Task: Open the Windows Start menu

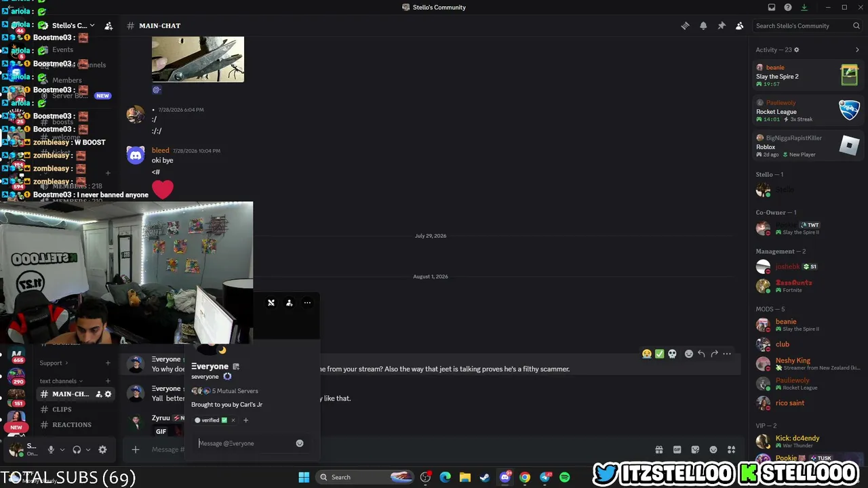Action: [304, 477]
